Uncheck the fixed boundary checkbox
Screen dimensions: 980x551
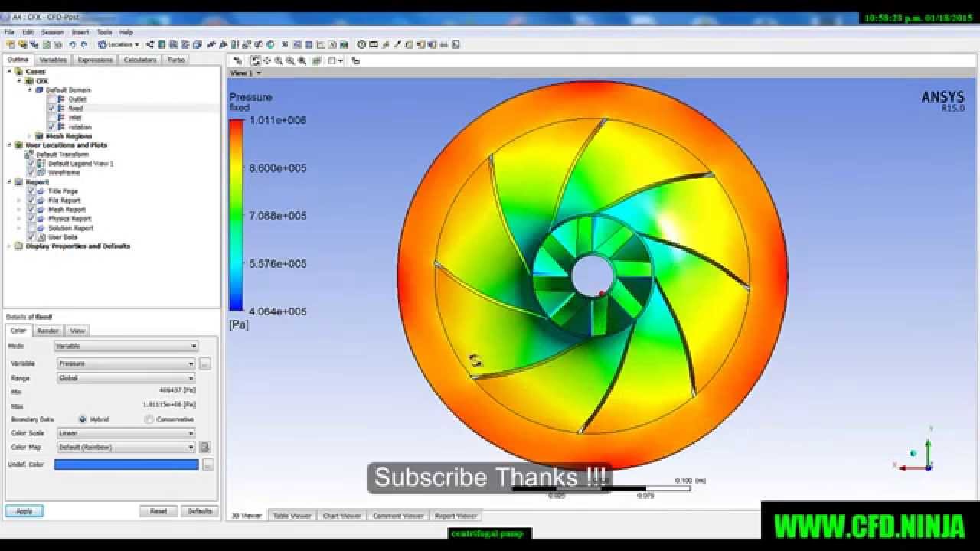pyautogui.click(x=51, y=109)
